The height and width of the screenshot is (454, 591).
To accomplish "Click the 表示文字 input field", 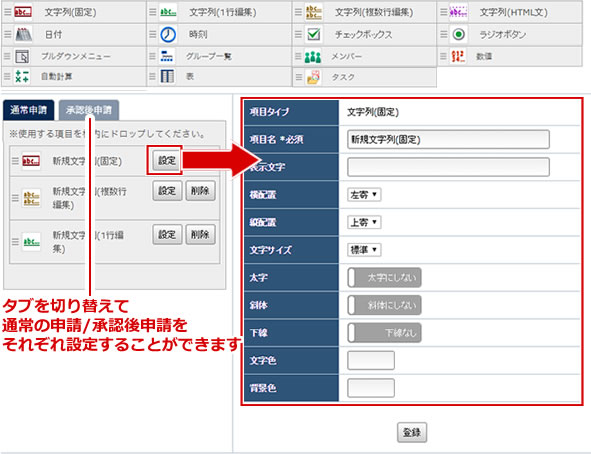I will 448,167.
